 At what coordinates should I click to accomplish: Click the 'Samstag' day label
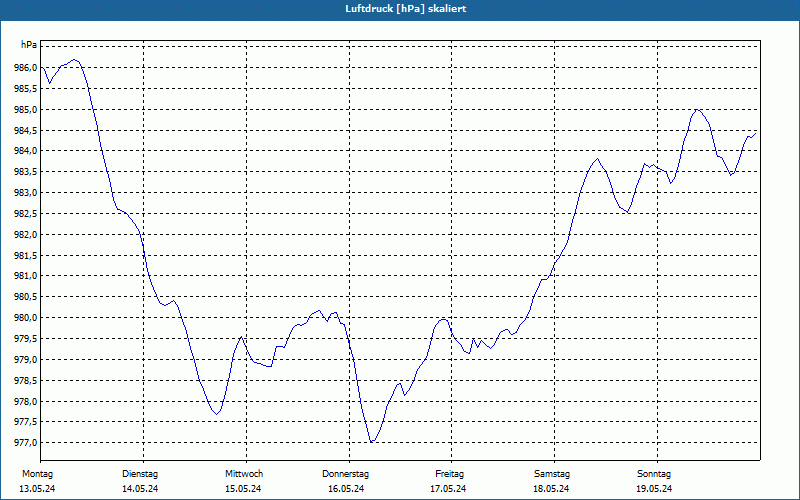tap(552, 474)
